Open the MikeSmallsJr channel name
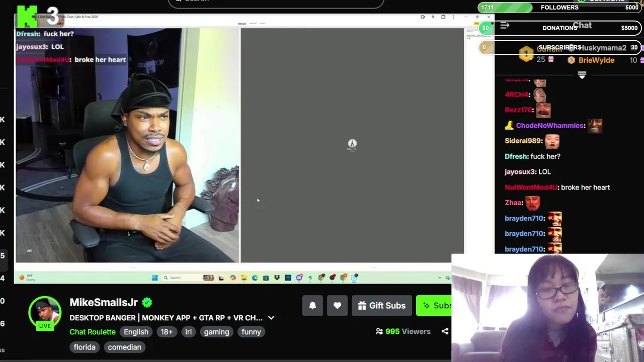Image resolution: width=644 pixels, height=362 pixels. pyautogui.click(x=104, y=302)
